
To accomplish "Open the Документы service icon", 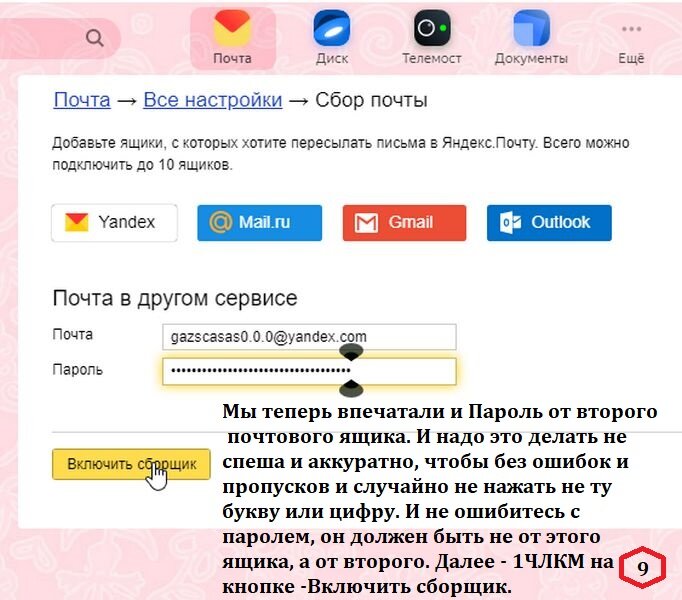I will (531, 38).
